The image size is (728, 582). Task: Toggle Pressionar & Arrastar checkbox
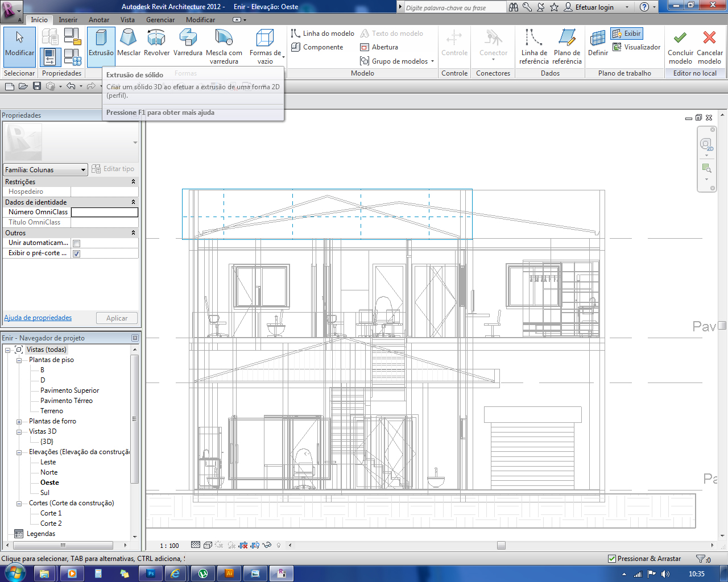[x=612, y=559]
